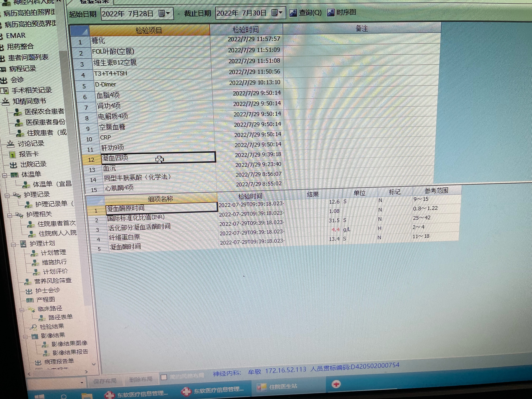Click the 报告卡 green icon

pos(12,154)
